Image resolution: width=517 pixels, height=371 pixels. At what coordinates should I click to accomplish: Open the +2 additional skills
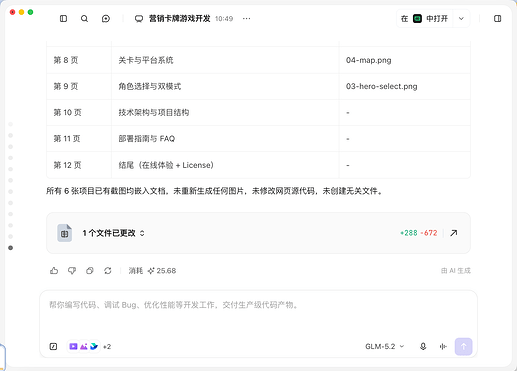coord(107,347)
